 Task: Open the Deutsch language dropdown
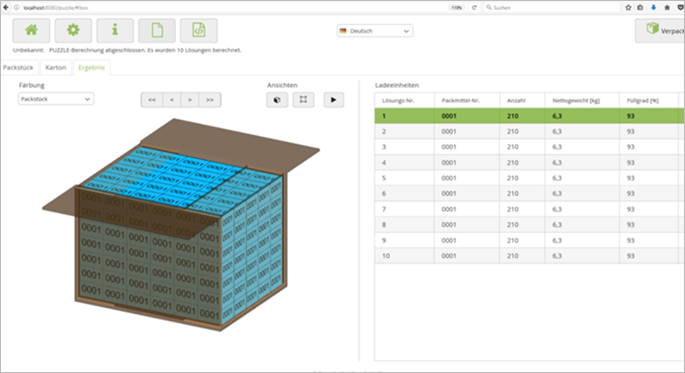375,31
